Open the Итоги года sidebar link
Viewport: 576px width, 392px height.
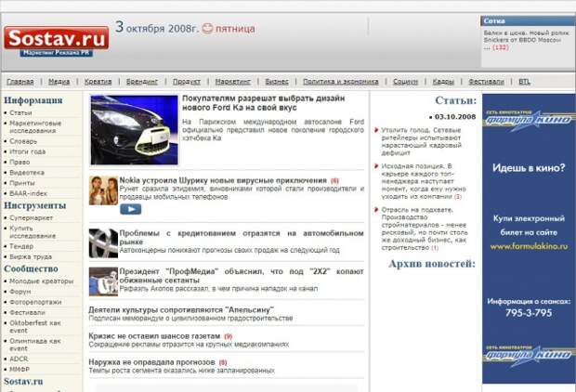click(28, 151)
